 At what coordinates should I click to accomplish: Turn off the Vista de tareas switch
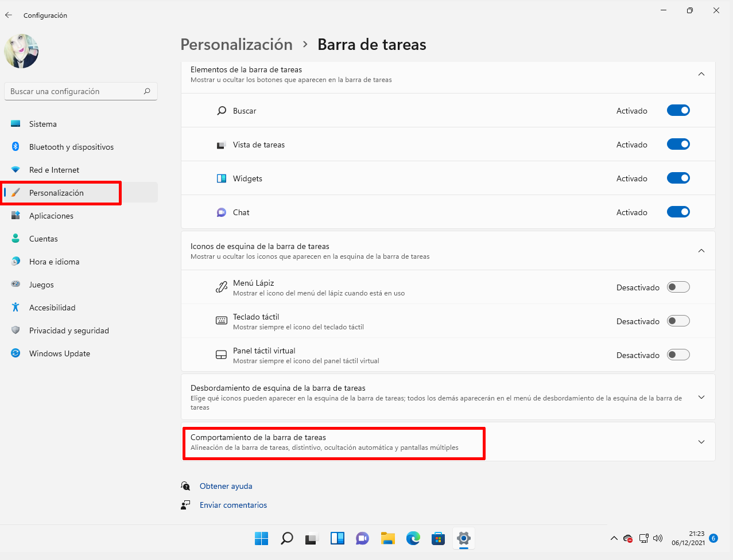point(678,144)
